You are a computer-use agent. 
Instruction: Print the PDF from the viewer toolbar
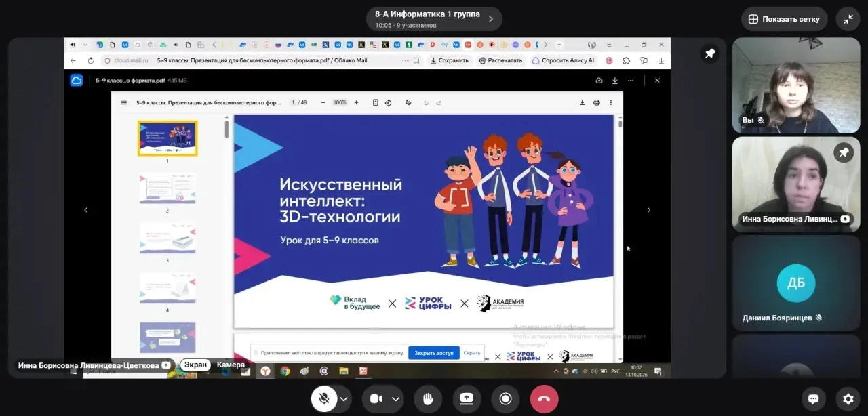click(597, 103)
